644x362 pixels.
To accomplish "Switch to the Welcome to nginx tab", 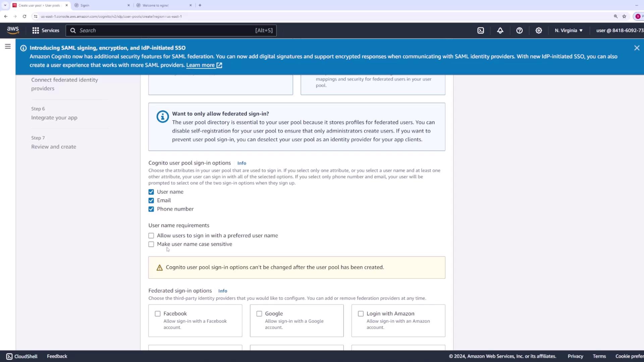I will pos(163,5).
